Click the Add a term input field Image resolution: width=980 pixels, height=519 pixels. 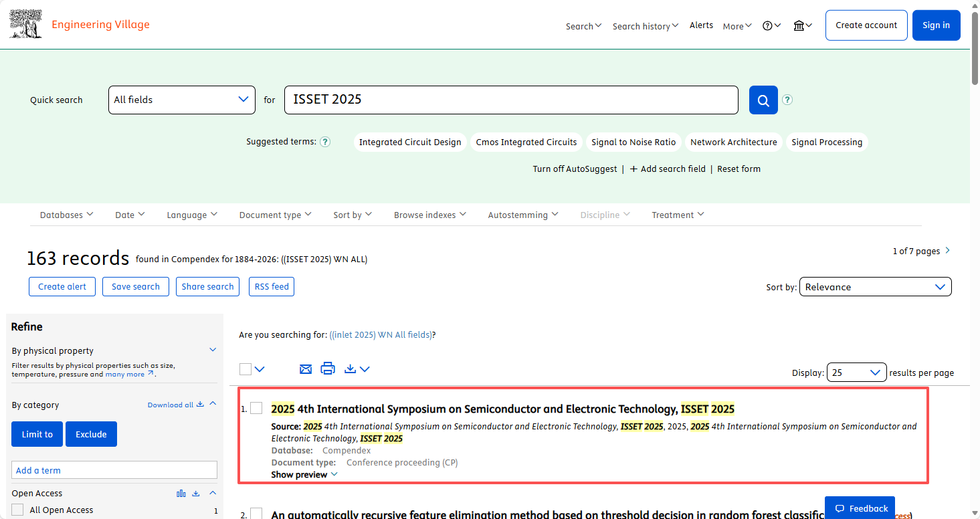pos(114,470)
